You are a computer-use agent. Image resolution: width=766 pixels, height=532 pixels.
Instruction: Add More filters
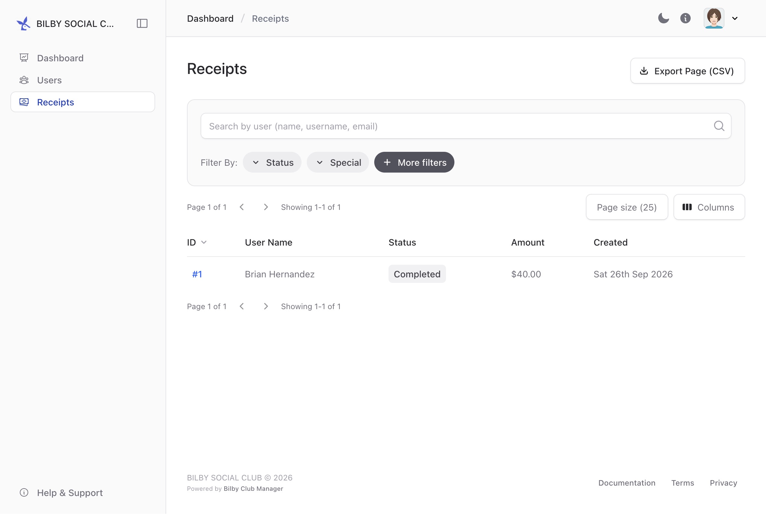pyautogui.click(x=414, y=162)
